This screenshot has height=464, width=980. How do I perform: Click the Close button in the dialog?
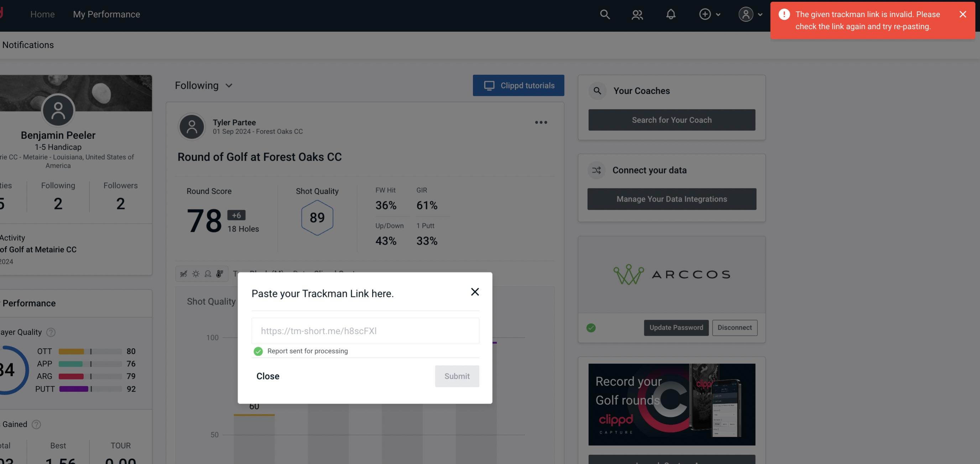point(267,376)
